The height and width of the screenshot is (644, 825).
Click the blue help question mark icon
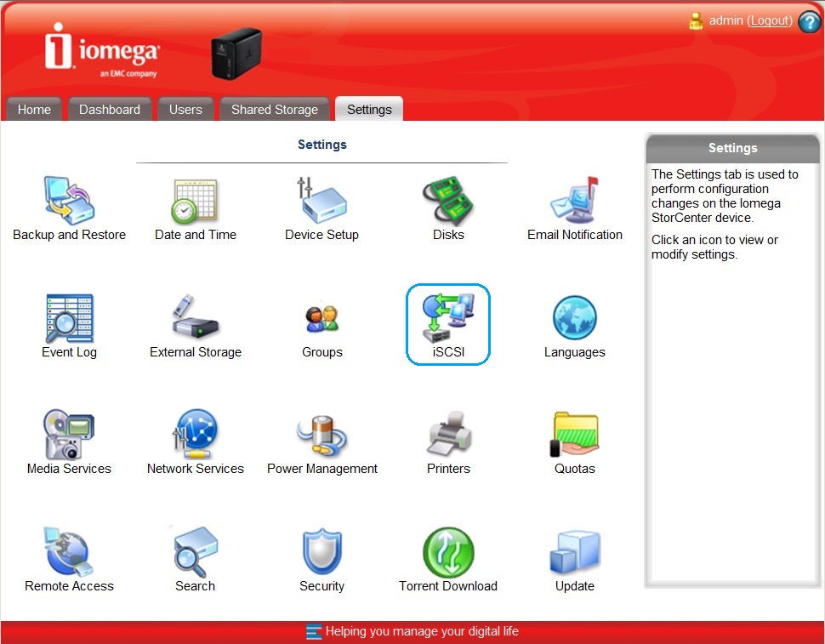tap(810, 21)
